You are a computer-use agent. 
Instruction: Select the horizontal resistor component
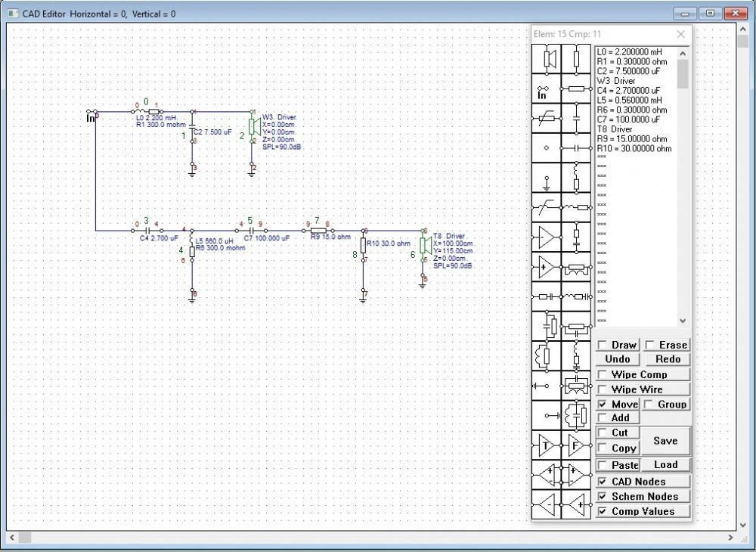point(576,88)
